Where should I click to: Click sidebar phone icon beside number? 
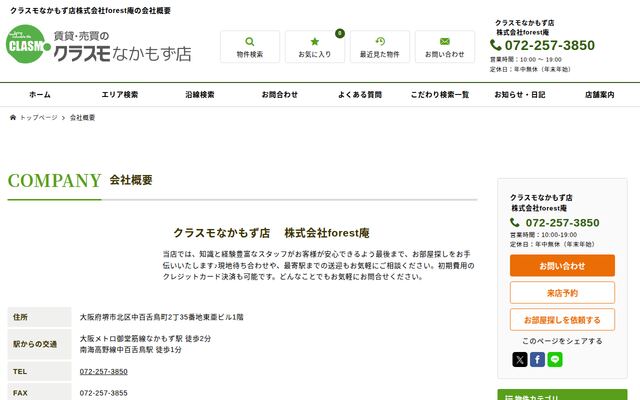click(515, 222)
